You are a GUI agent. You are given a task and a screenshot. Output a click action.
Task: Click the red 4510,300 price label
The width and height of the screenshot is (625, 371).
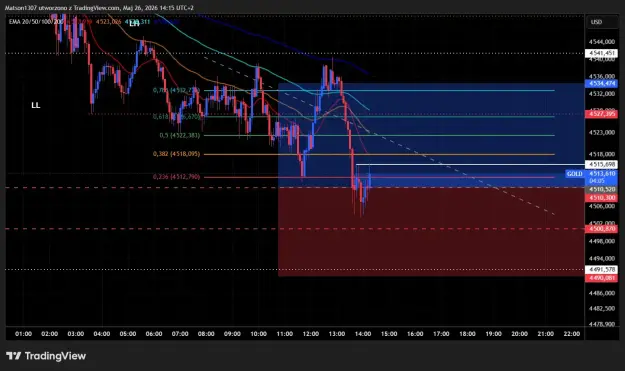[601, 198]
